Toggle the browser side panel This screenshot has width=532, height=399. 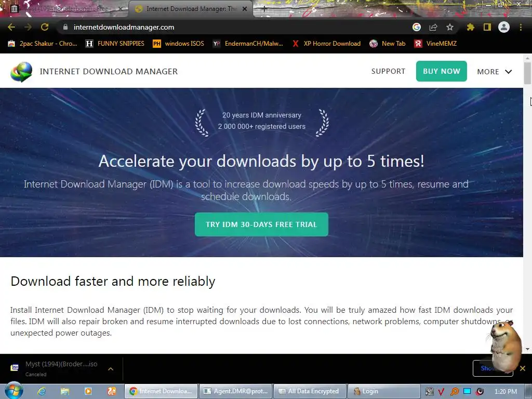click(x=487, y=27)
